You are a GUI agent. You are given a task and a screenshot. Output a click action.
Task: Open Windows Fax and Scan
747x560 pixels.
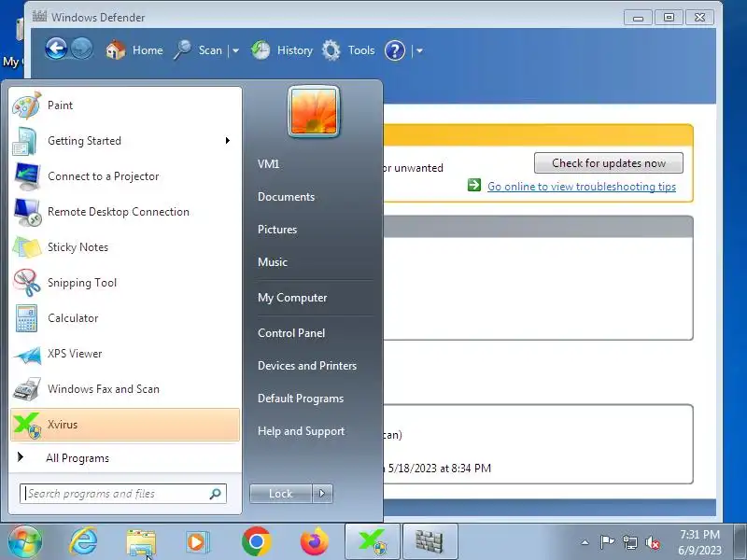[x=125, y=389]
